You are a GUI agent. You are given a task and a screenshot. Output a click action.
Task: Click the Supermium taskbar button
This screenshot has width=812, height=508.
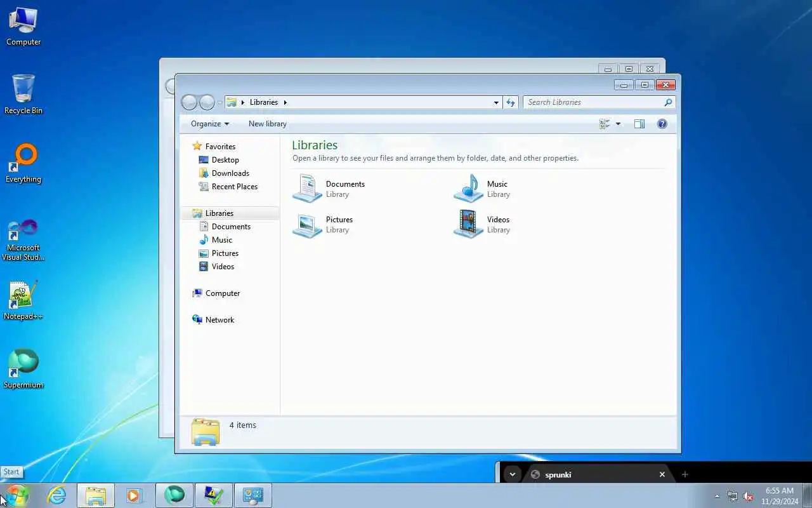(174, 495)
